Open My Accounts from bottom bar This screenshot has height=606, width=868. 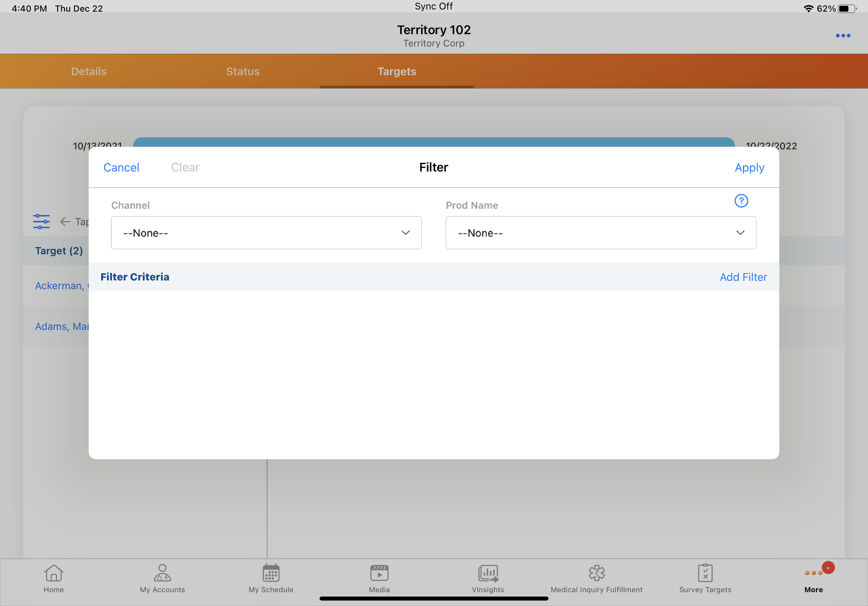(x=162, y=578)
